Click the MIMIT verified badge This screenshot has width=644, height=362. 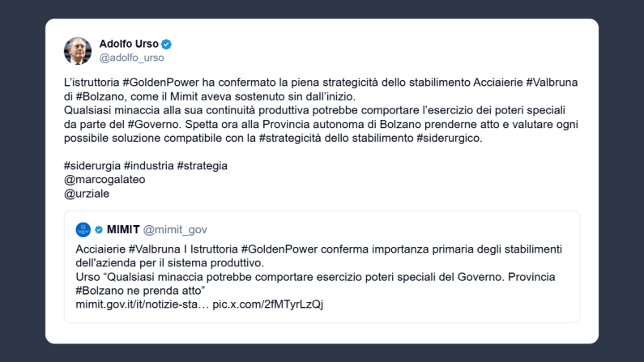[99, 229]
